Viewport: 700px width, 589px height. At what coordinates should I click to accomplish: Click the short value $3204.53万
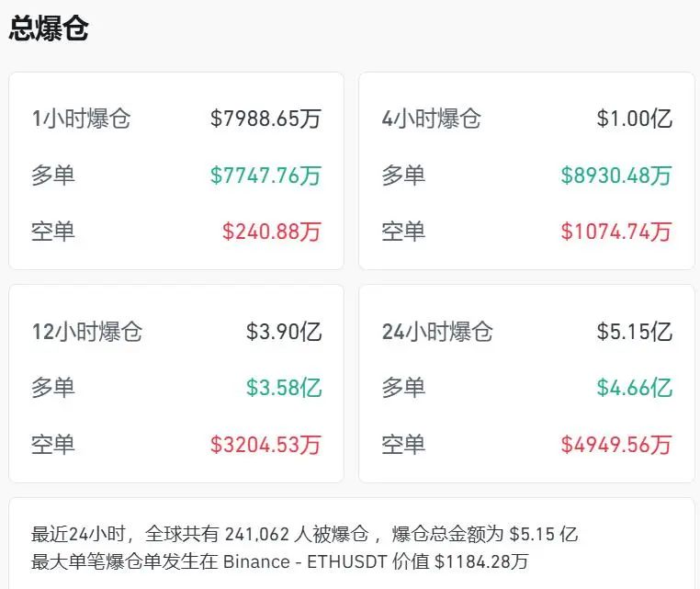point(265,445)
